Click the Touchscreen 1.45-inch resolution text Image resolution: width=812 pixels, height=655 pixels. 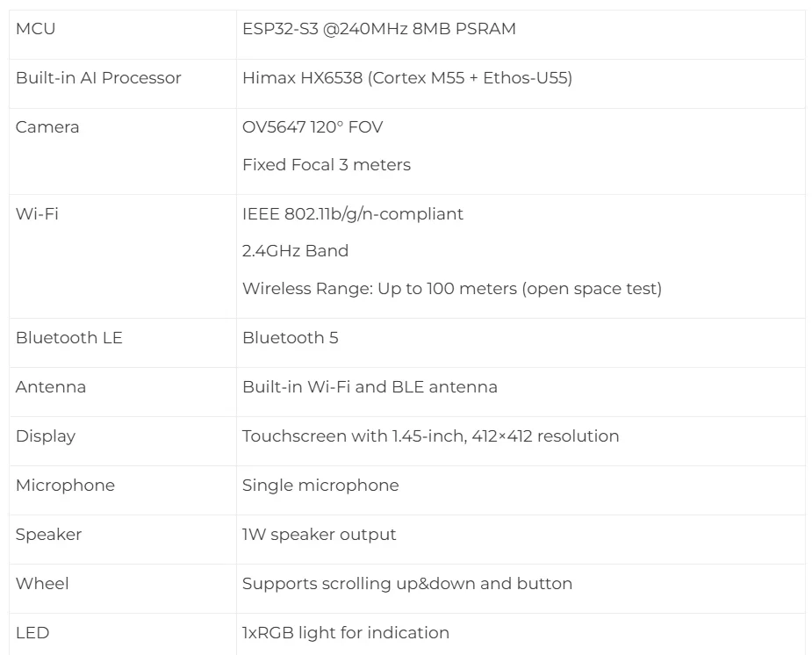click(430, 436)
